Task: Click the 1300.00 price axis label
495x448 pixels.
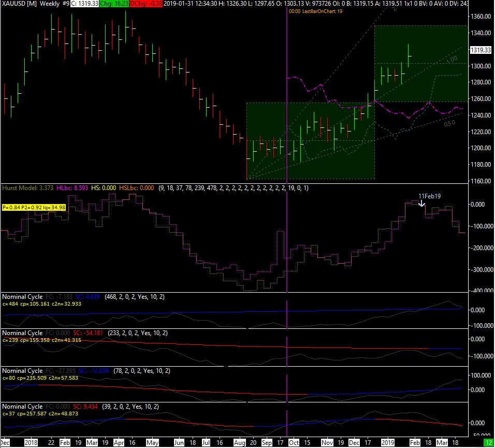Action: [481, 66]
